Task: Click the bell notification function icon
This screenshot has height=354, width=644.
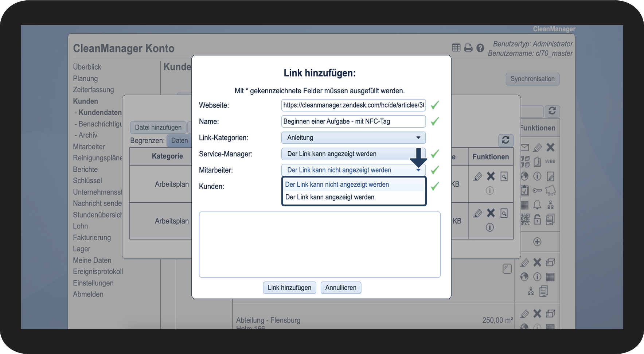Action: (x=537, y=205)
